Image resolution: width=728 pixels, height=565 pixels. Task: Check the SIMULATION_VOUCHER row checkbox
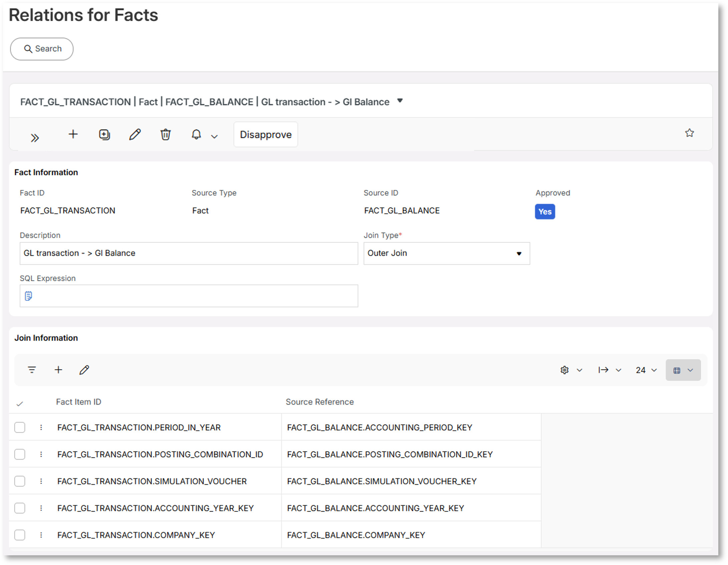pyautogui.click(x=20, y=481)
